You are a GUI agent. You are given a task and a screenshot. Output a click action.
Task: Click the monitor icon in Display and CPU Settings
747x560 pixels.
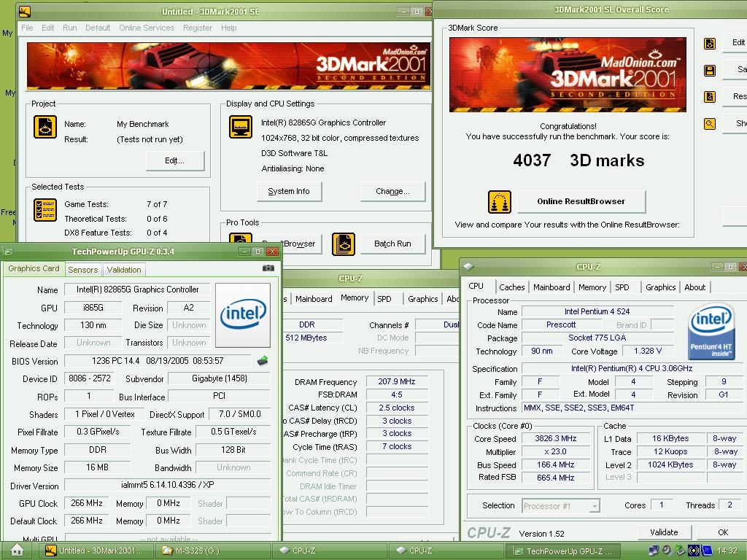coord(241,127)
